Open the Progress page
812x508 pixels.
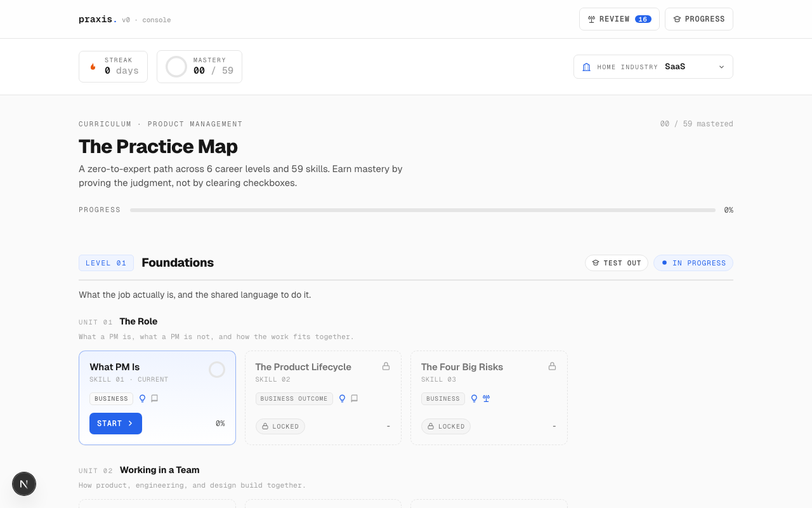699,19
